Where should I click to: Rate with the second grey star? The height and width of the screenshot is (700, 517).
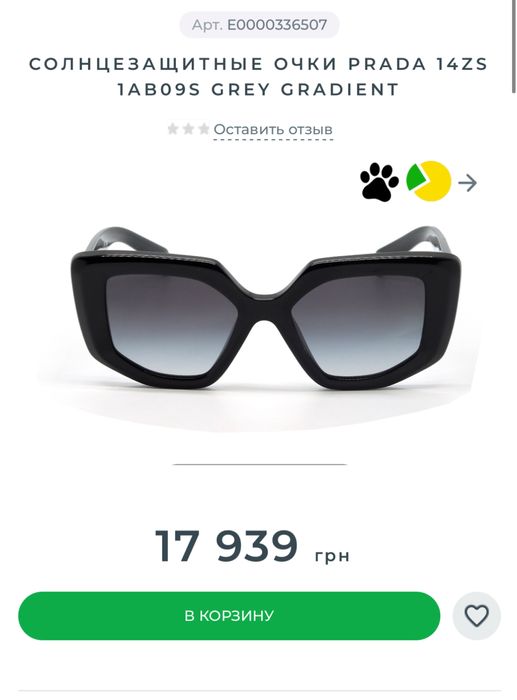[x=188, y=129]
